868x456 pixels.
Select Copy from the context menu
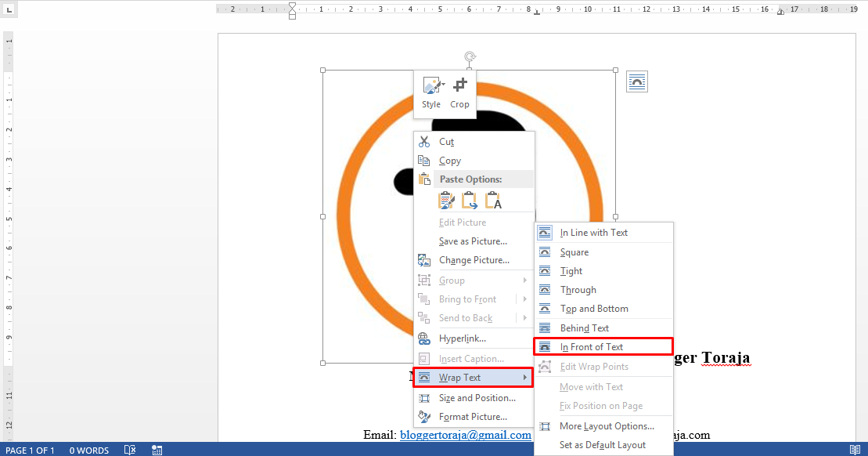[x=474, y=161]
